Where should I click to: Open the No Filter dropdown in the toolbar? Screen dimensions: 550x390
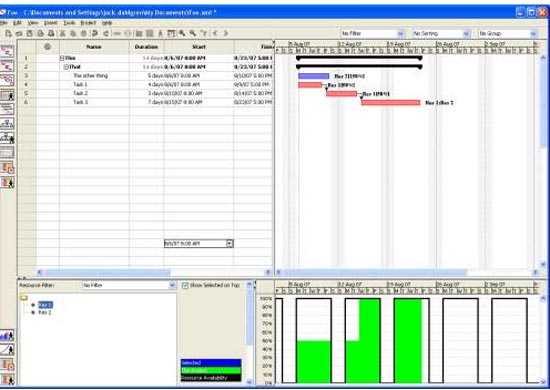pyautogui.click(x=373, y=34)
